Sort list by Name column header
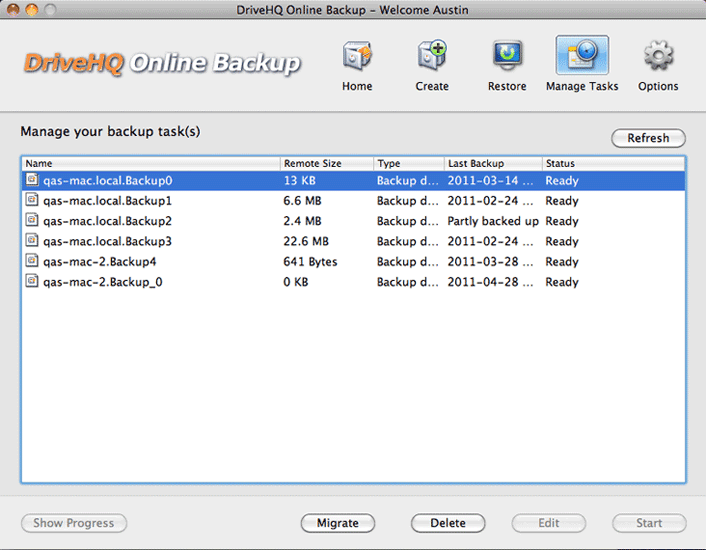Viewport: 706px width, 550px height. (150, 163)
